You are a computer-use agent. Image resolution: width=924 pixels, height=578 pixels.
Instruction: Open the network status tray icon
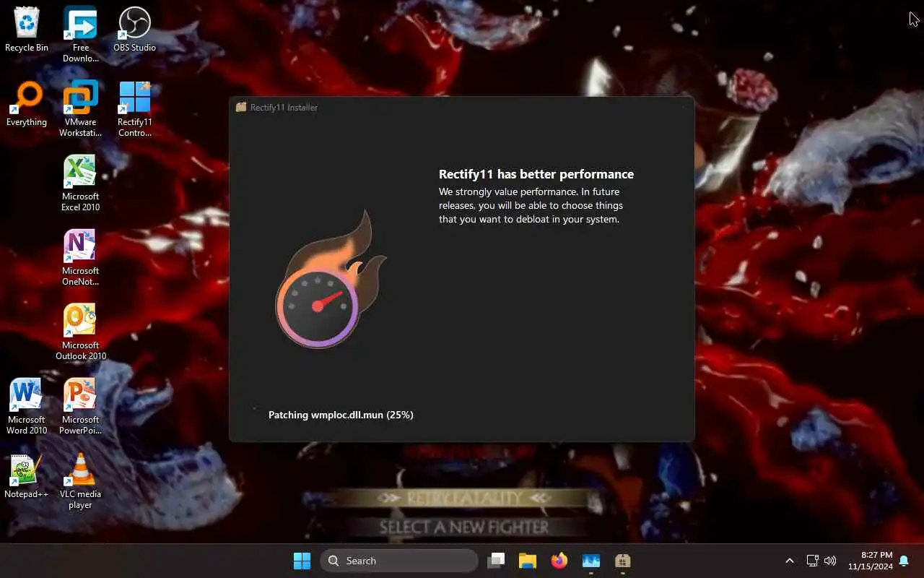click(812, 561)
